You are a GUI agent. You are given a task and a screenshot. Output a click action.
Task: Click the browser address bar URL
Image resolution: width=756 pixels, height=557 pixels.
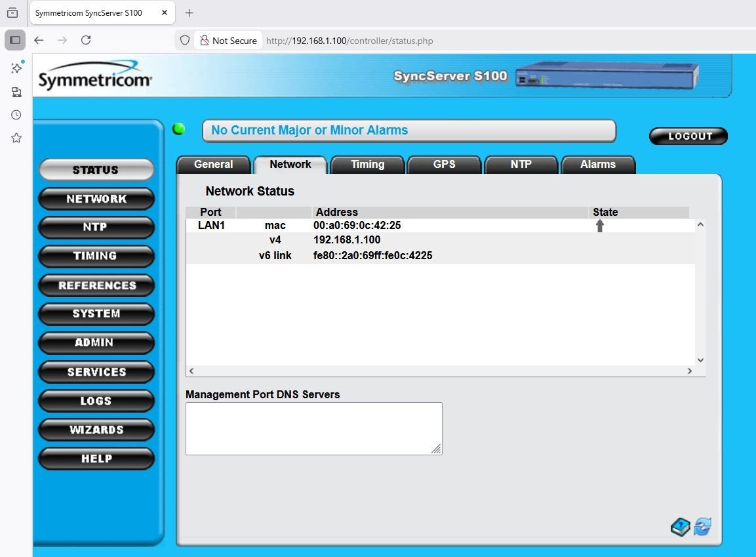(349, 41)
